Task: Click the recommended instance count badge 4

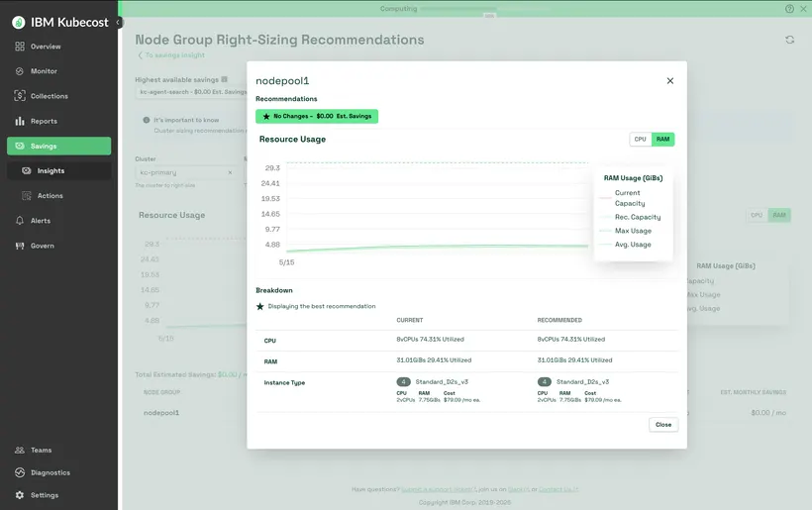Action: (x=545, y=382)
